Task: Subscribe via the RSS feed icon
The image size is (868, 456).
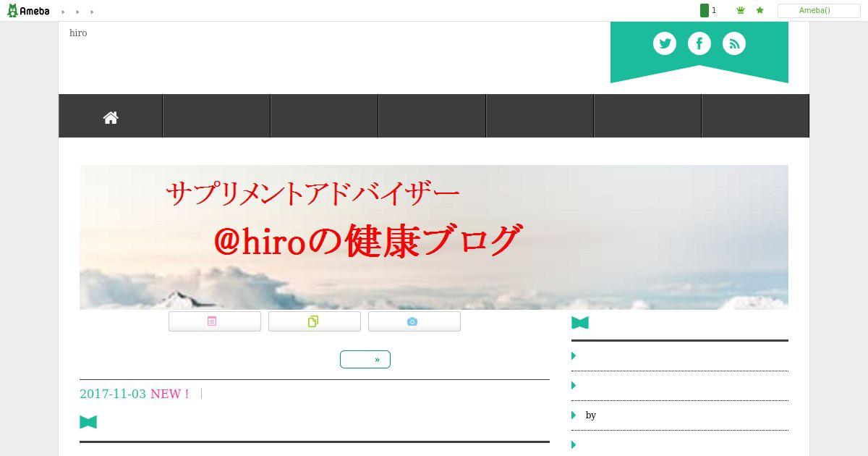Action: click(x=733, y=43)
